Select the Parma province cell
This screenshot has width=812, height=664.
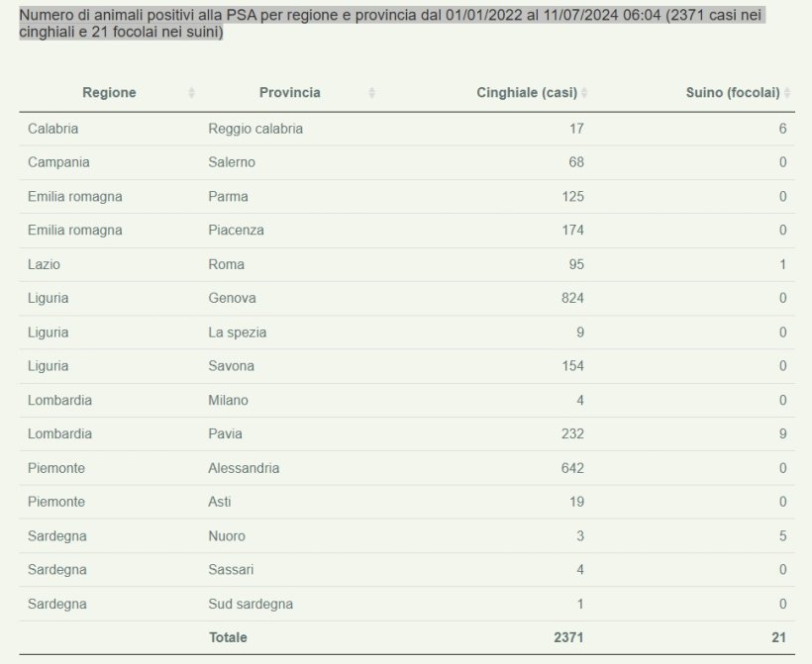228,197
